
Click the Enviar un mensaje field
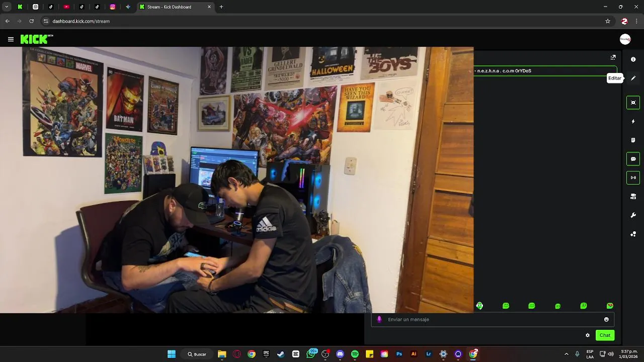(493, 319)
